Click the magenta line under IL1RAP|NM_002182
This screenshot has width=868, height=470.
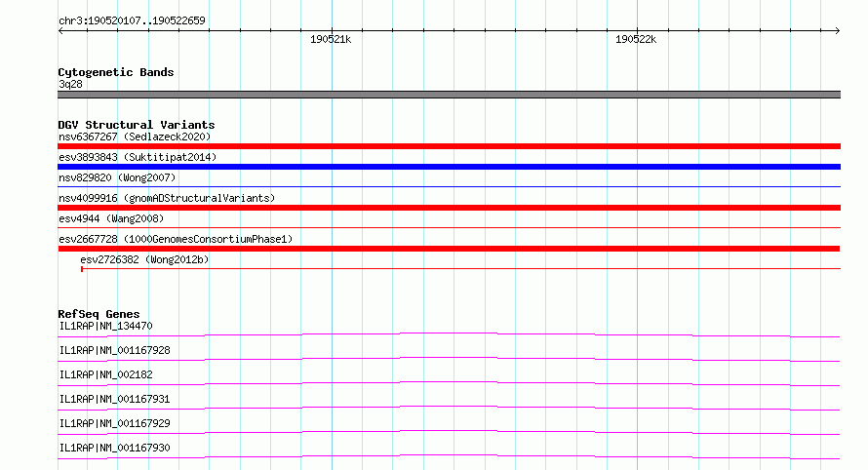point(449,383)
